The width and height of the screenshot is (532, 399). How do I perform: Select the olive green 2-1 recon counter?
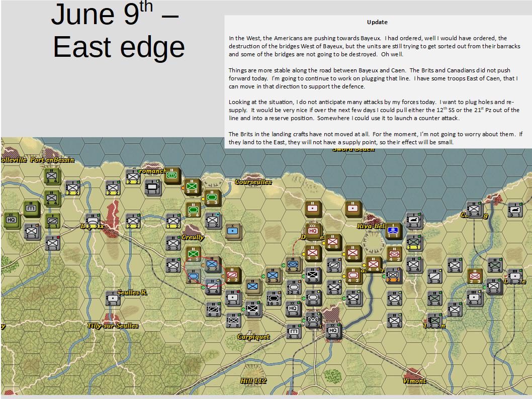click(x=53, y=221)
